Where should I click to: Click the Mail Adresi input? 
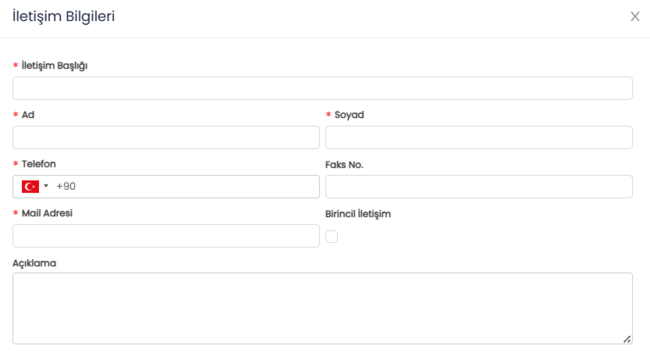pyautogui.click(x=166, y=236)
